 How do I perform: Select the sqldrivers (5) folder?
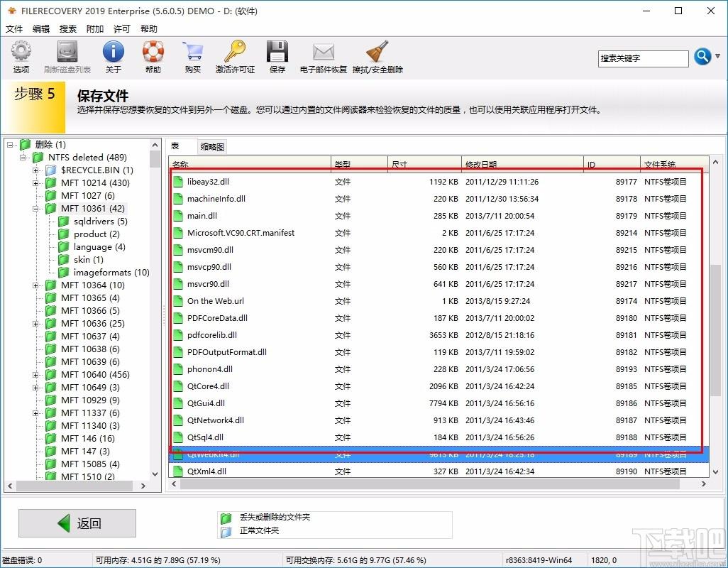(100, 222)
